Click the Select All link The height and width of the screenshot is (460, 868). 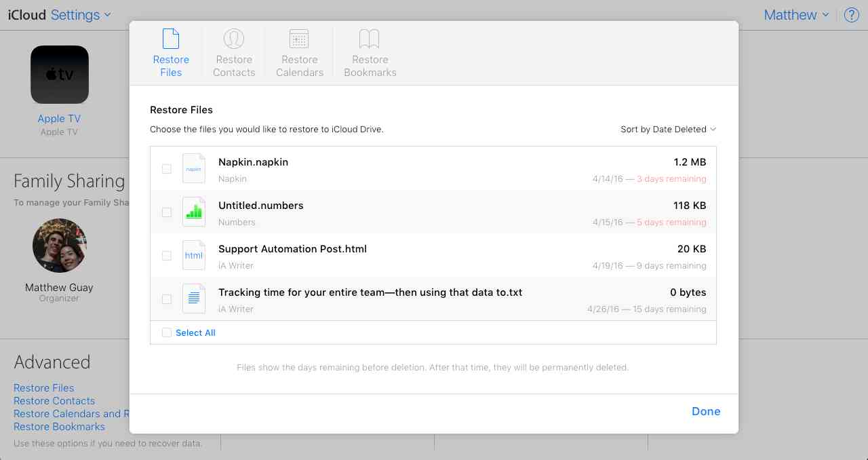coord(195,333)
